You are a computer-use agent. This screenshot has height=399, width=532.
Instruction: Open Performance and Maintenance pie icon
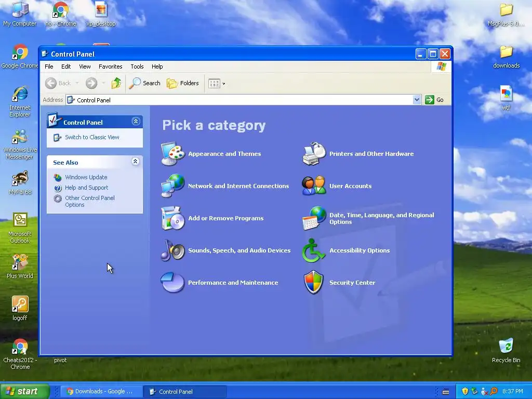pos(172,282)
